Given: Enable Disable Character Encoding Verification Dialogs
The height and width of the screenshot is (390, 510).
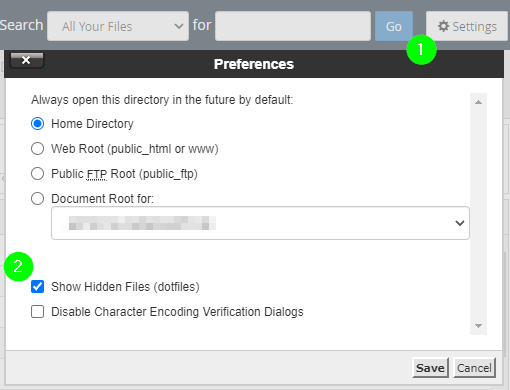Looking at the screenshot, I should click(x=37, y=312).
